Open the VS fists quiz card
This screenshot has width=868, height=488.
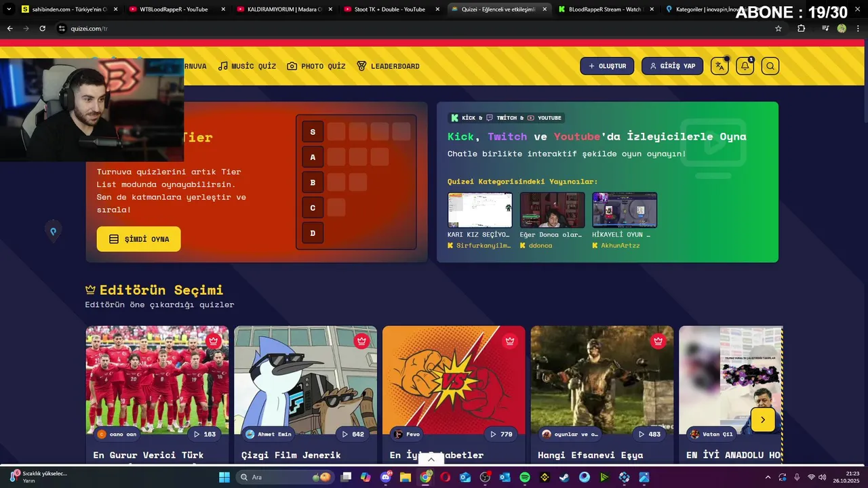pyautogui.click(x=454, y=395)
